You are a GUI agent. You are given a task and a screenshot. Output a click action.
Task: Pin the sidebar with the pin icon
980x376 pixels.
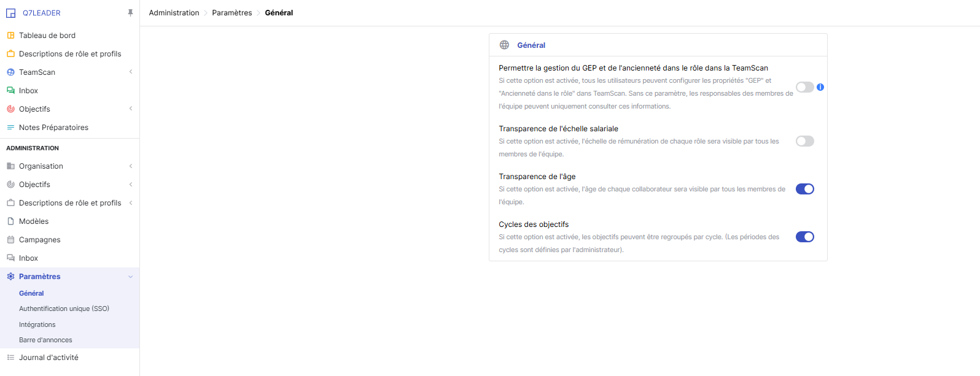click(130, 13)
